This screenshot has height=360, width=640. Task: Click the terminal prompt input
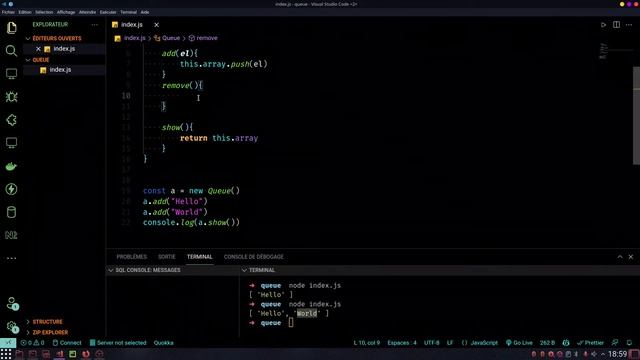(291, 323)
